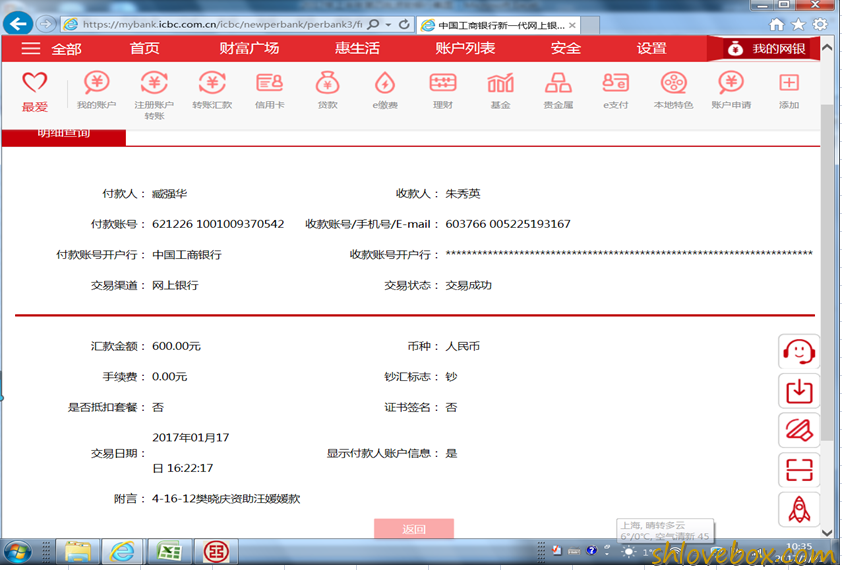Viewport: 842px width, 570px height.
Task: Click fee value 0.00元
Action: coord(170,377)
